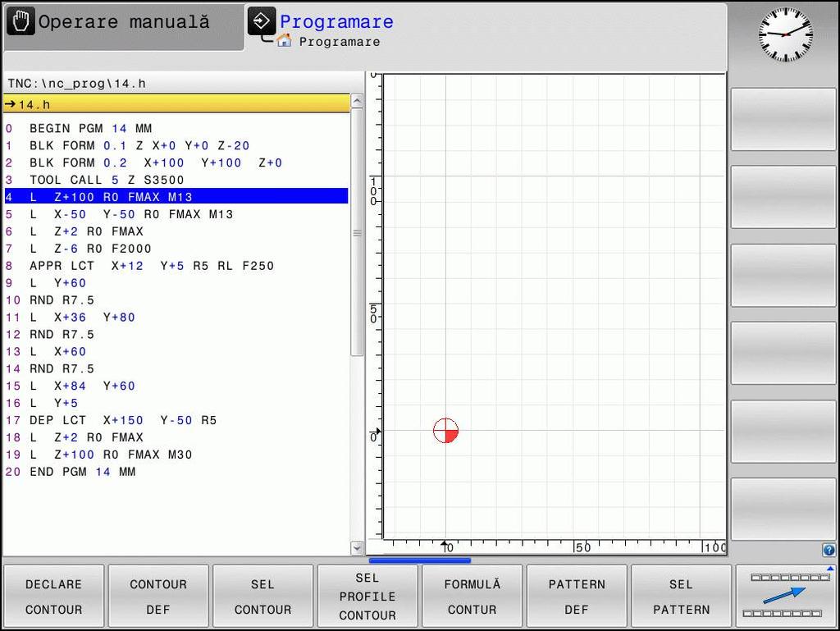Click the hand icon for manual operation

click(x=21, y=22)
